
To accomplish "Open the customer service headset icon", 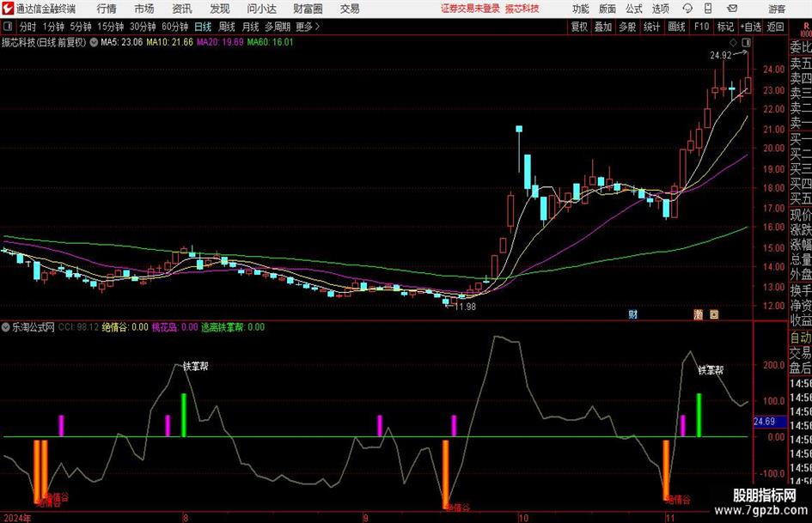I will [x=687, y=9].
